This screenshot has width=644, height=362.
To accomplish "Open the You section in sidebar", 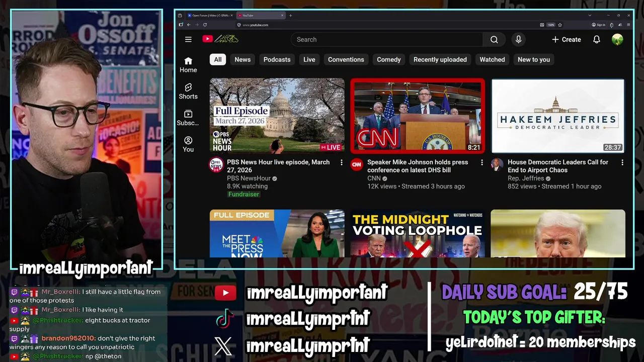I will pyautogui.click(x=188, y=144).
